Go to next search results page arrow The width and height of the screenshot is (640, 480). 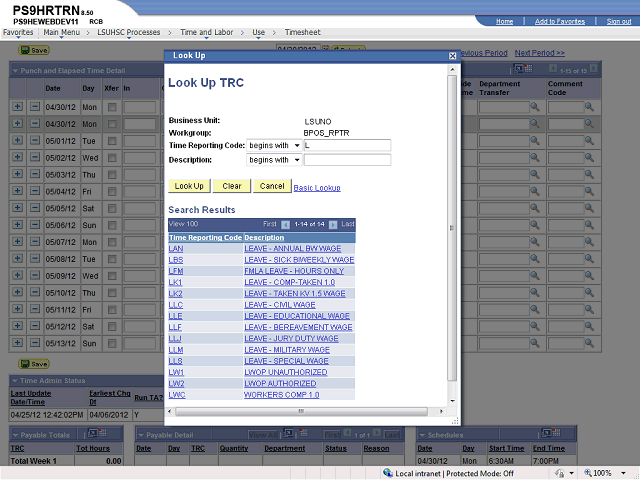(x=333, y=225)
